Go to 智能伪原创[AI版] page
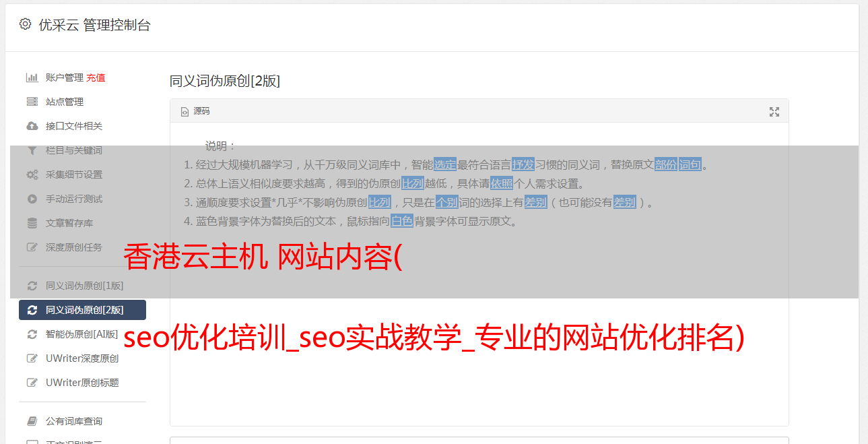 [82, 334]
